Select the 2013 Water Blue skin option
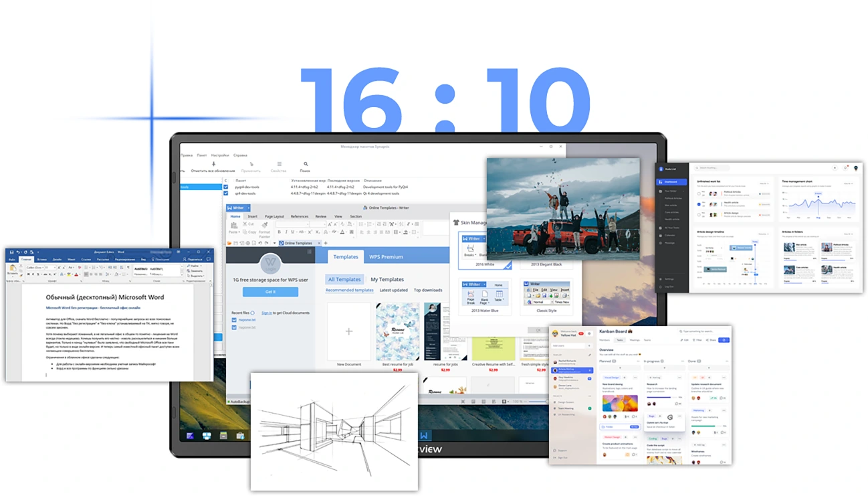 [x=485, y=294]
